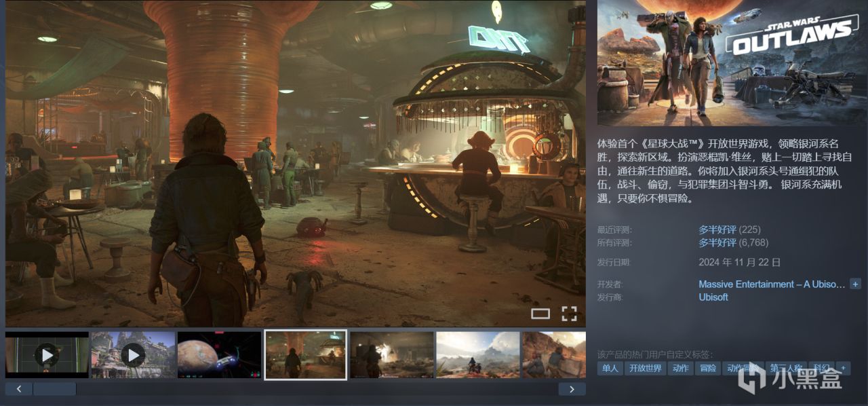Click the 发行商 label
This screenshot has width=868, height=406.
click(x=610, y=297)
